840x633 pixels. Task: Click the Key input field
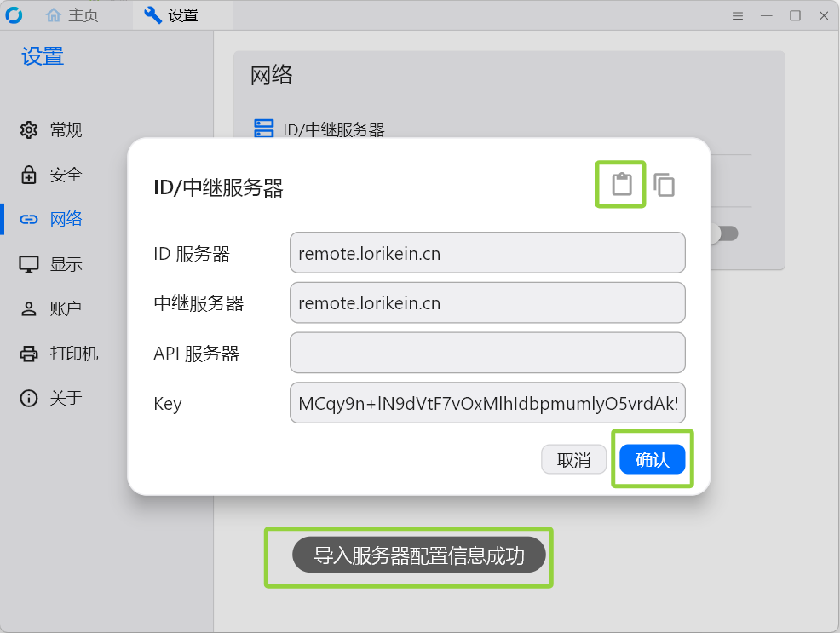click(x=487, y=403)
